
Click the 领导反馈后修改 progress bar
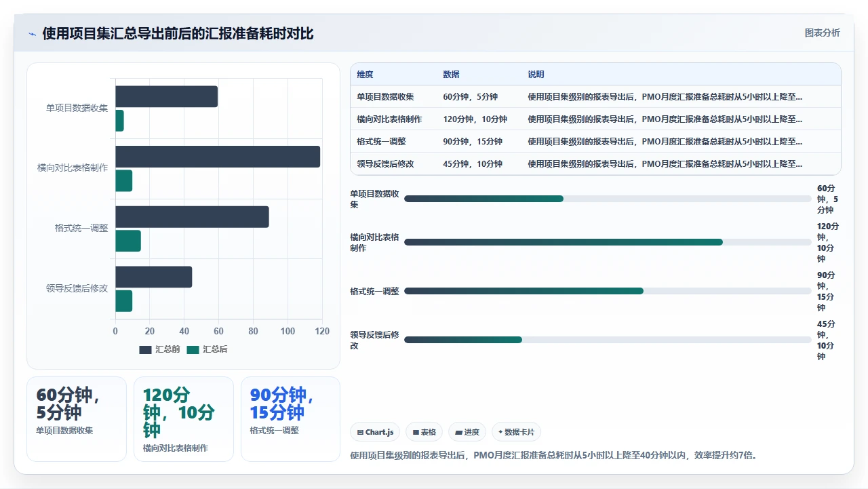[608, 340]
